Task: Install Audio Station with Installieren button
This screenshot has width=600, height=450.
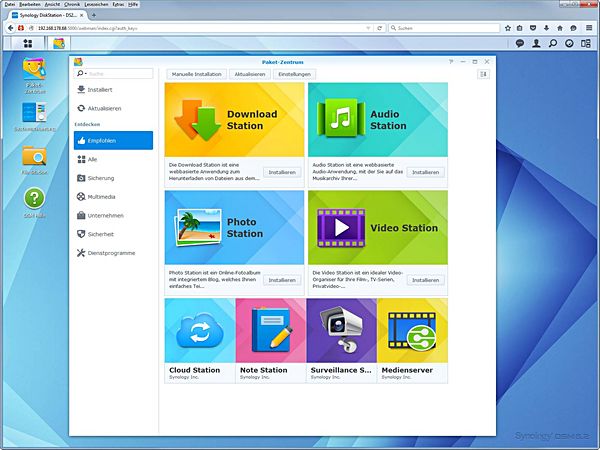Action: 426,172
